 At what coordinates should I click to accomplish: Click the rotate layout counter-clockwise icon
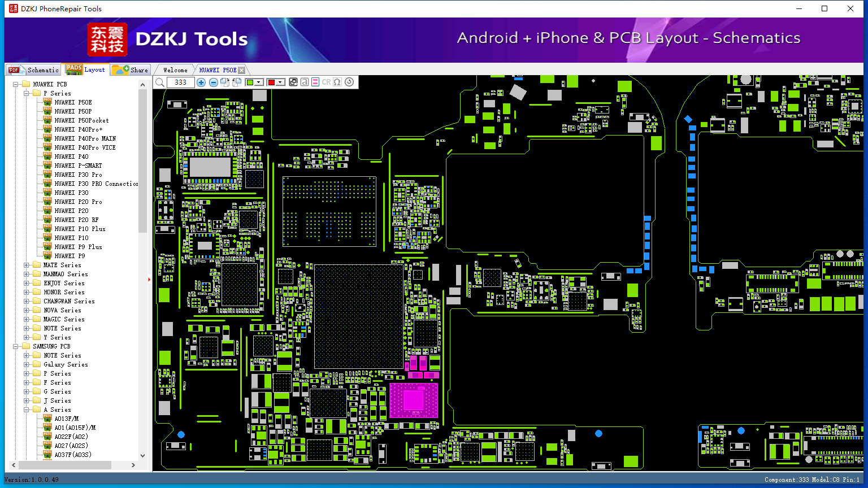tap(237, 82)
